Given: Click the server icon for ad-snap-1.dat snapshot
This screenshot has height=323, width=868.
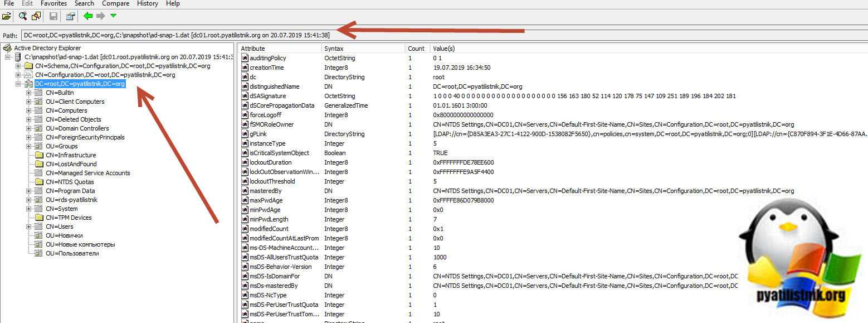Looking at the screenshot, I should [18, 57].
